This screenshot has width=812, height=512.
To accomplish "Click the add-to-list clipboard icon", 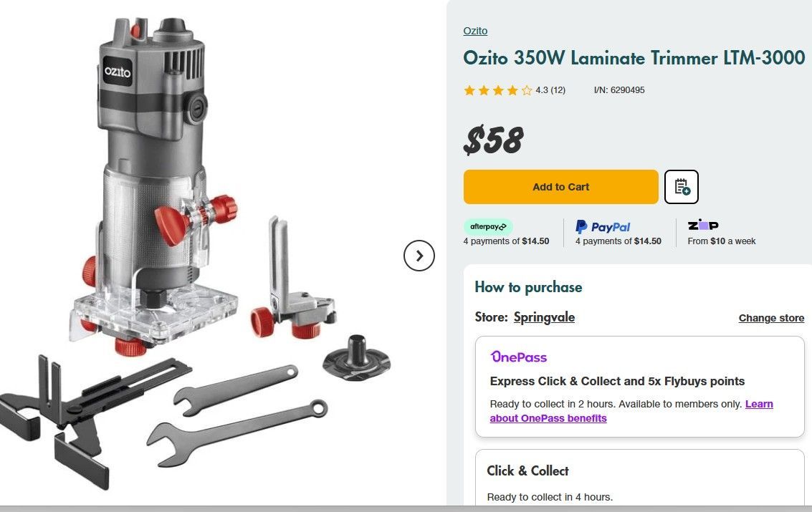I will (681, 187).
